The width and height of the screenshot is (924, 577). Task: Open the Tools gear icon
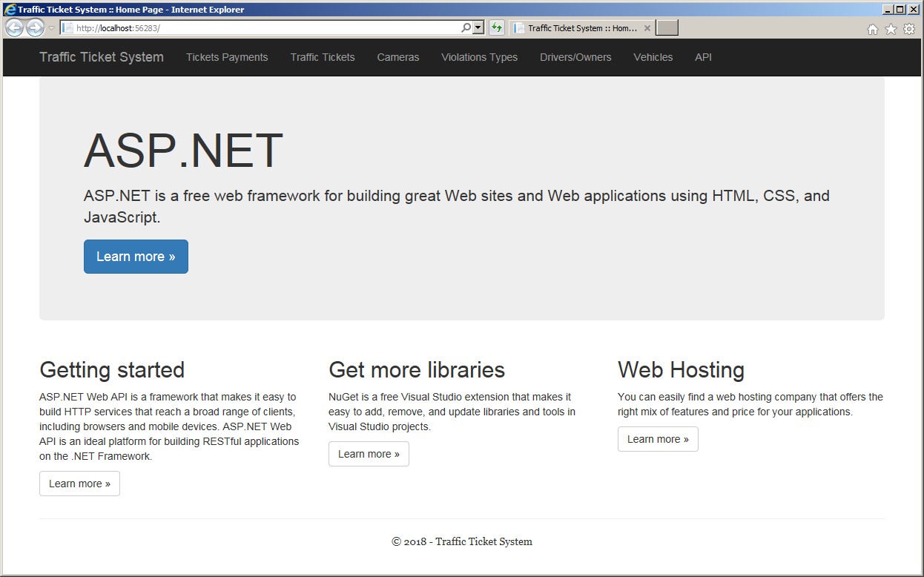point(909,29)
